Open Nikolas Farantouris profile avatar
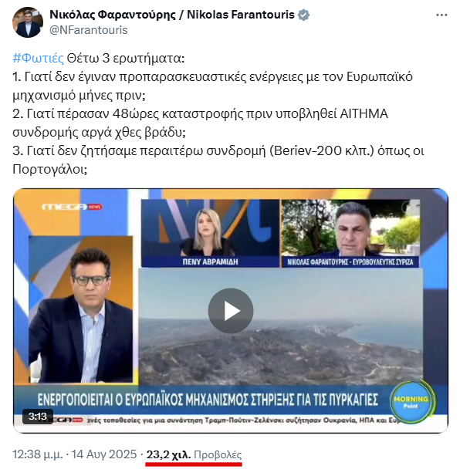 pos(28,22)
